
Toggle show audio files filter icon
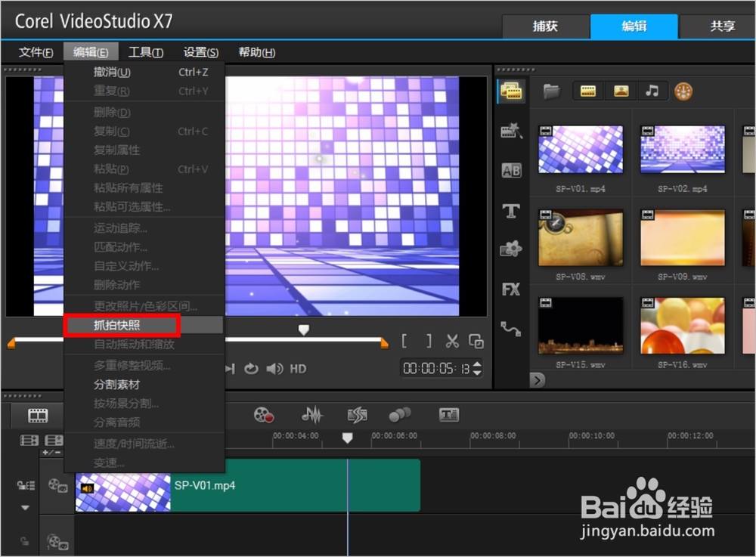coord(652,91)
